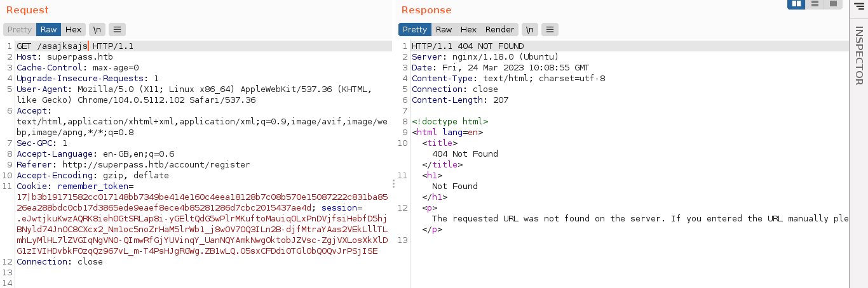
Task: Select the Raw tab in Request
Action: [x=49, y=29]
